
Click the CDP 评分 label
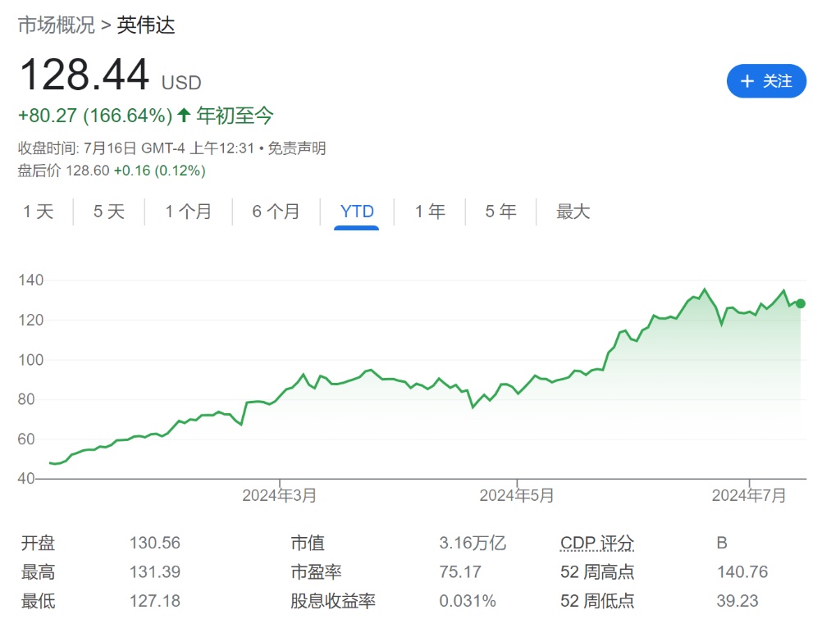coord(597,543)
